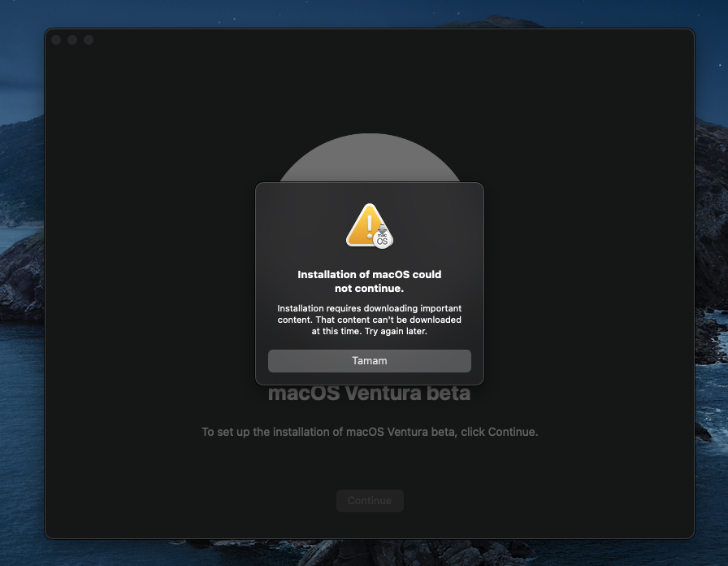
Task: Click the desktop wallpaper left of the window
Action: (x=22, y=325)
